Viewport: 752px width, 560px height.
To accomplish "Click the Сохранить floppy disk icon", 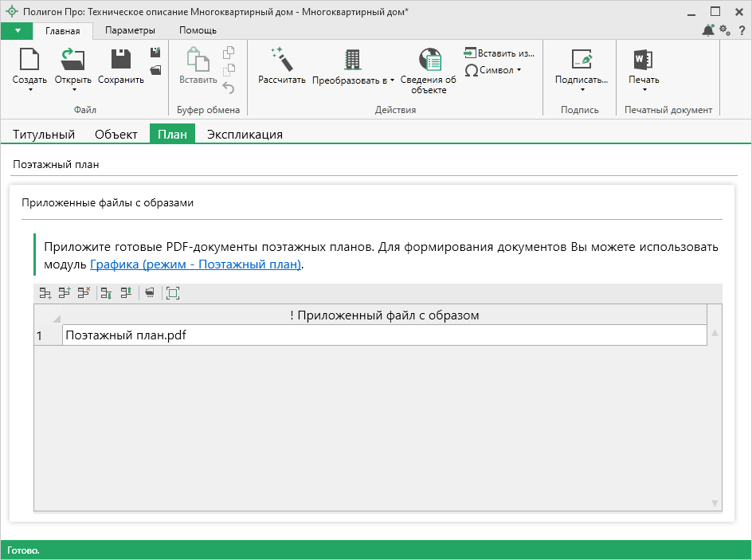I will point(121,60).
